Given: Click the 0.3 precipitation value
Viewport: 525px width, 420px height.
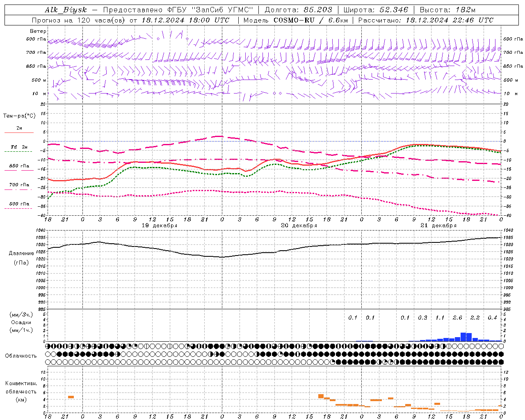Looking at the screenshot, I should [x=422, y=318].
